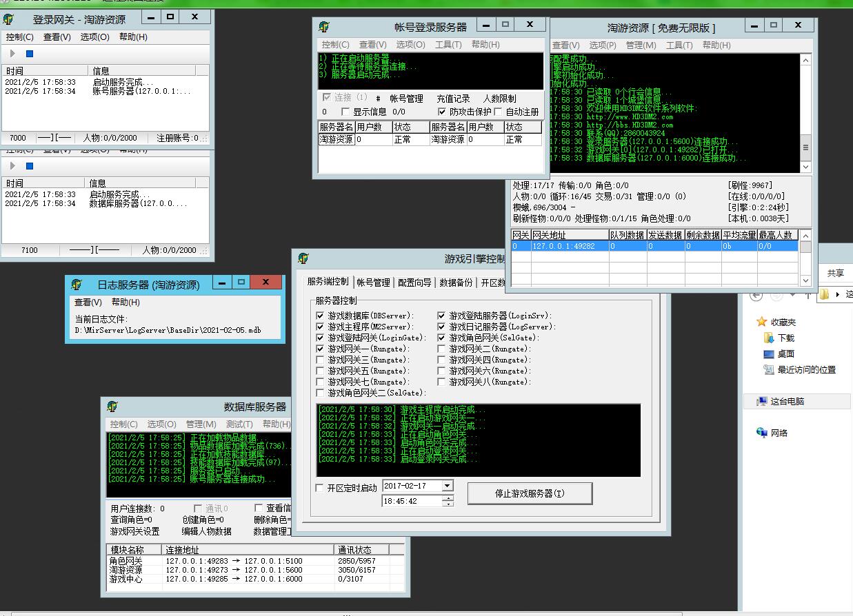This screenshot has width=853, height=616.
Task: Select 这台电脑 in the navigation pane
Action: pos(786,401)
